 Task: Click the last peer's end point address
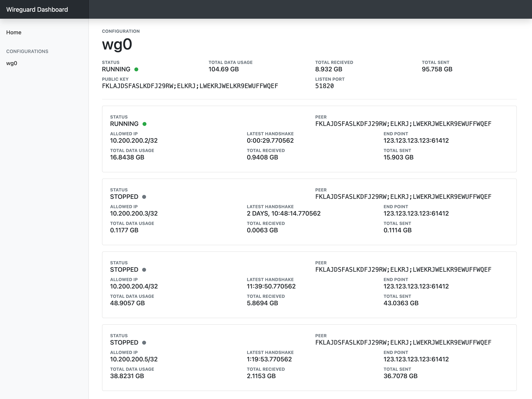click(x=416, y=359)
